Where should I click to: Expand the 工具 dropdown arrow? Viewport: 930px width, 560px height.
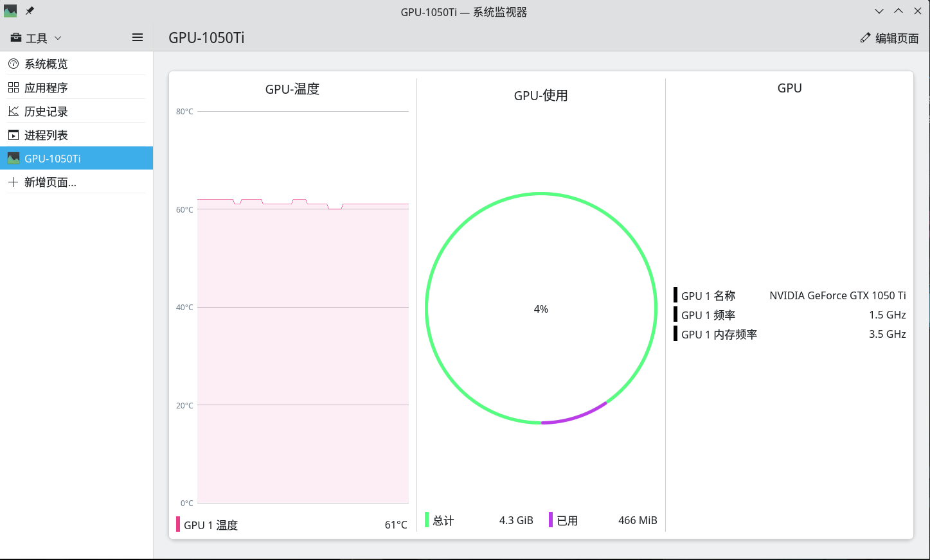point(58,38)
